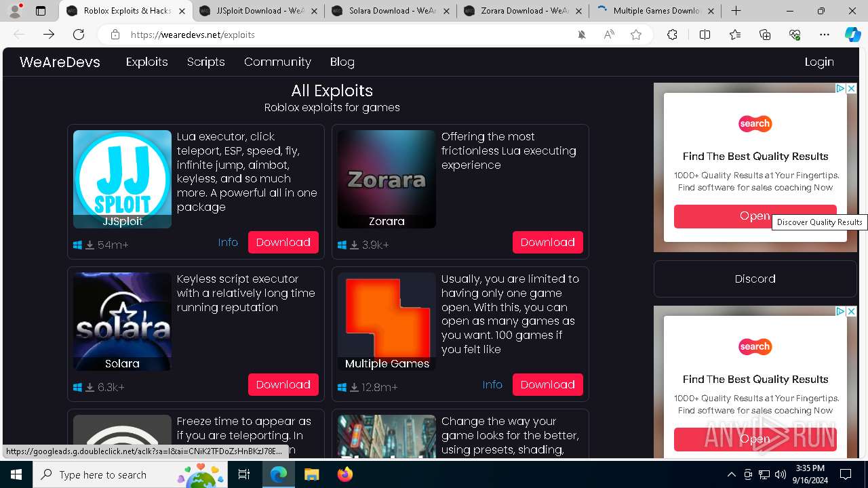Image resolution: width=868 pixels, height=488 pixels.
Task: Reload the page with the refresh icon
Action: point(79,35)
